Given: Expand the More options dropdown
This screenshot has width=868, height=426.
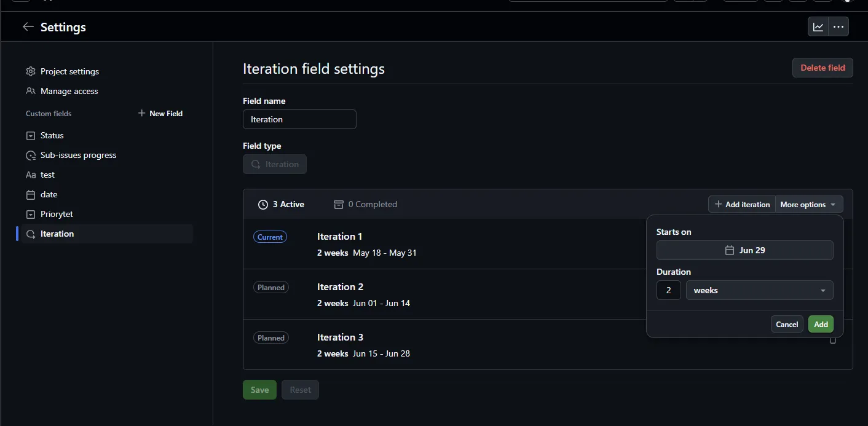Looking at the screenshot, I should pyautogui.click(x=808, y=205).
